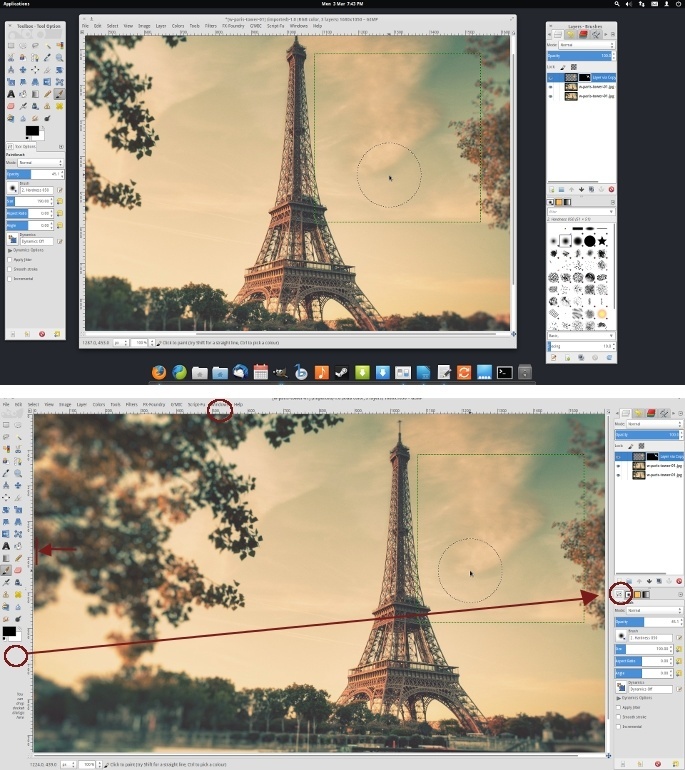
Task: Adjust paintbrush Opacity slider in floating Toolbox window
Action: click(34, 174)
